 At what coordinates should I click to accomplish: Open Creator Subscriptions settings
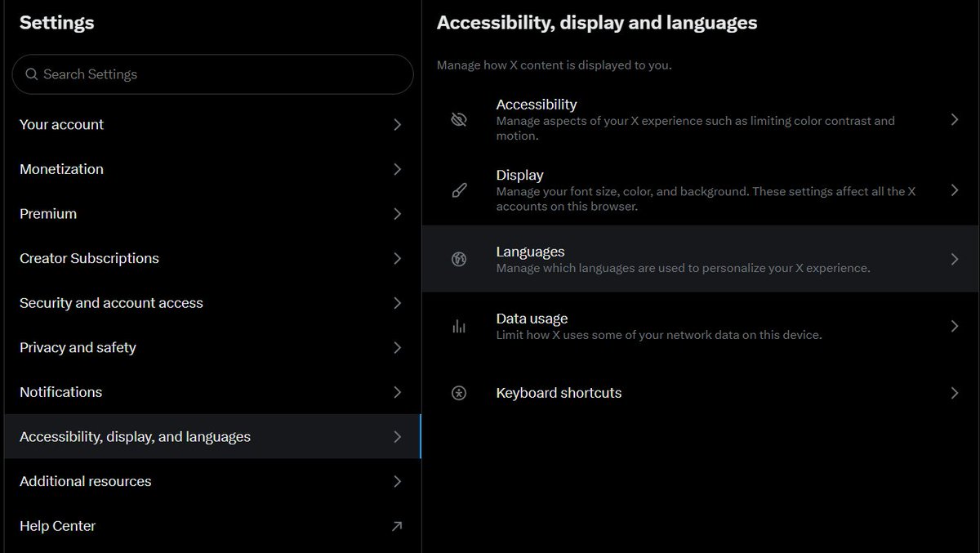[212, 258]
